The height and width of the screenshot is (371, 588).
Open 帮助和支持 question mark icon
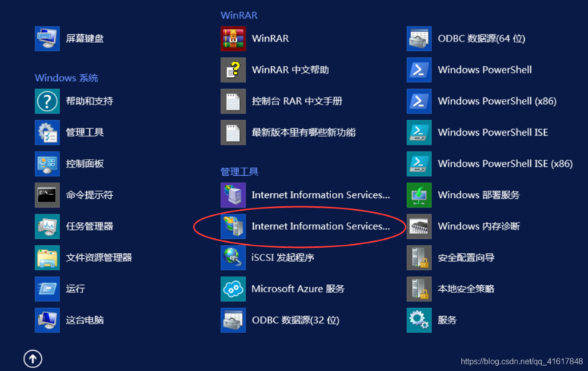point(48,101)
